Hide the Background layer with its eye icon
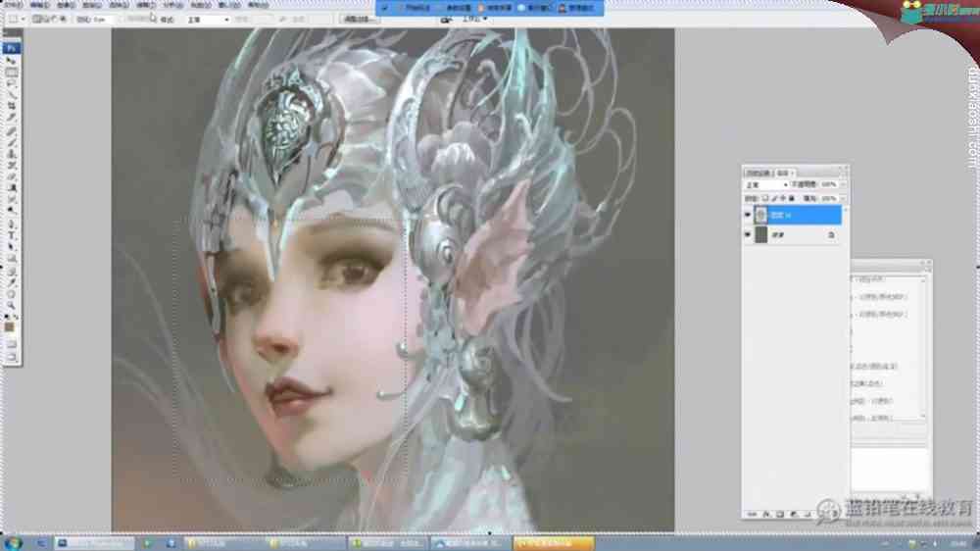The width and height of the screenshot is (980, 551). coord(748,234)
